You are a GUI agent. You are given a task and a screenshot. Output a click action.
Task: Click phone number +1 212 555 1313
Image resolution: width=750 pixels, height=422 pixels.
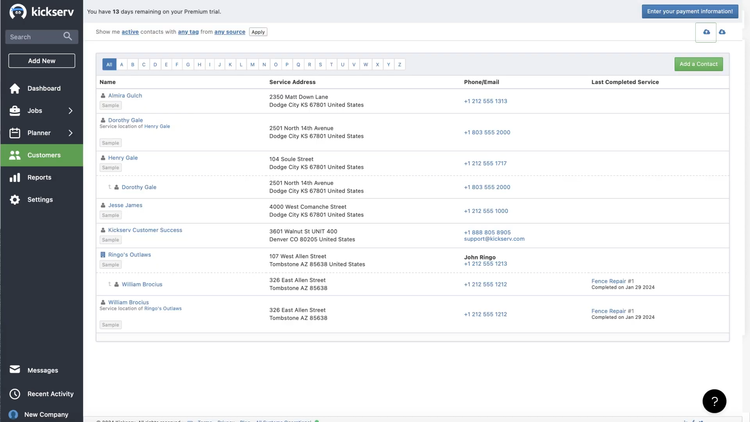[x=485, y=101]
